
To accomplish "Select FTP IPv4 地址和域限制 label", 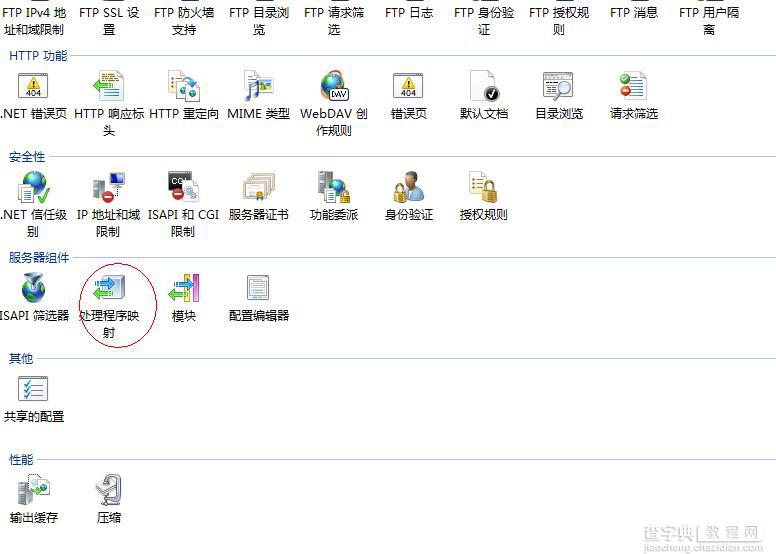I will click(x=34, y=21).
